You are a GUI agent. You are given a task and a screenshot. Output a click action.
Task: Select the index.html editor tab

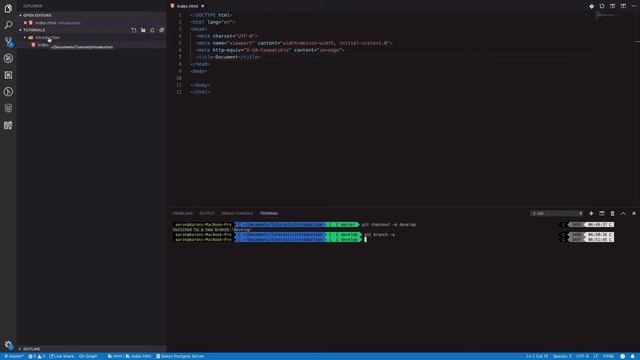click(187, 6)
